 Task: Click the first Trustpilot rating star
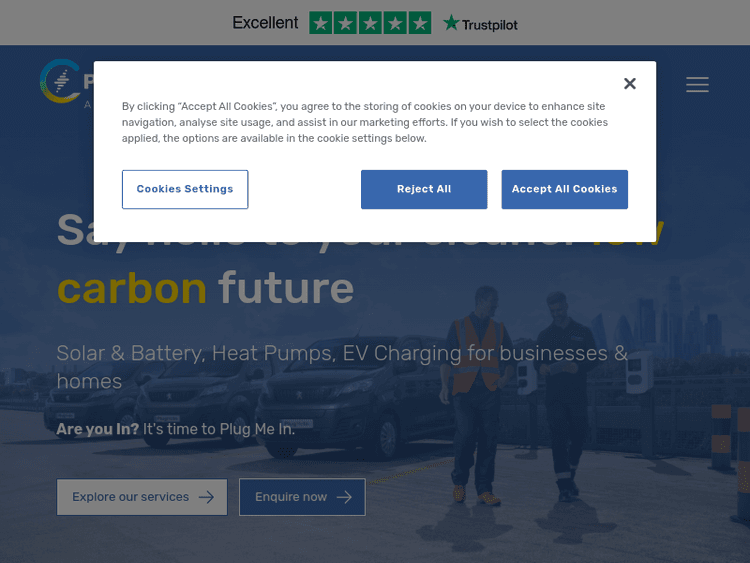click(x=321, y=23)
